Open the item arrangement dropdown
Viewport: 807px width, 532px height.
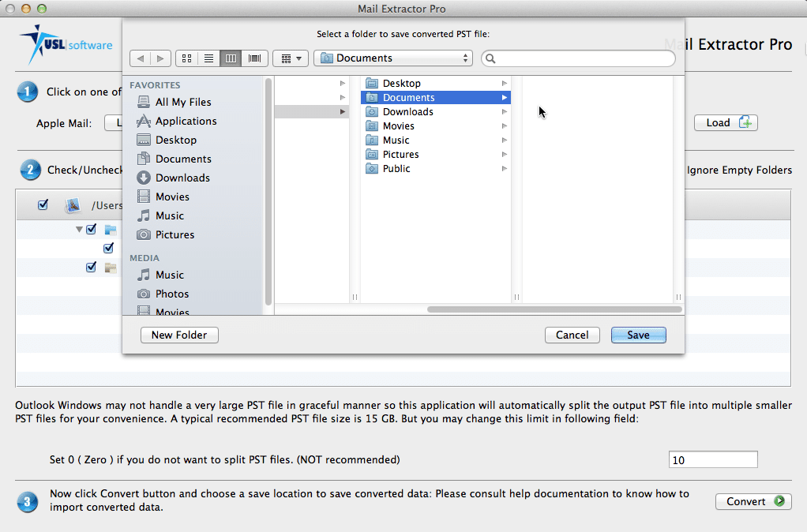pos(290,58)
